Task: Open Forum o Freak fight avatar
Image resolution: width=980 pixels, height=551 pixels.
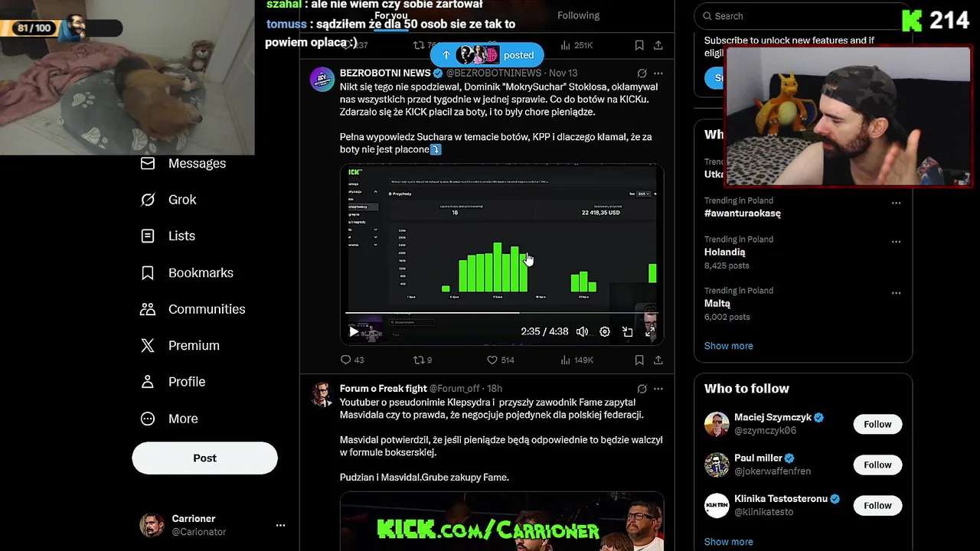Action: pyautogui.click(x=322, y=395)
